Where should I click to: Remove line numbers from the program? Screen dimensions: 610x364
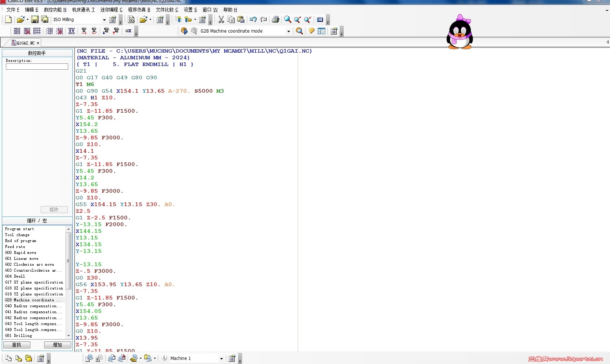[x=27, y=31]
